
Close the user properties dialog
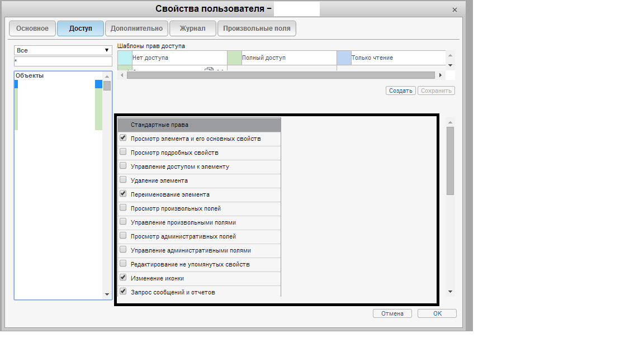pyautogui.click(x=454, y=9)
